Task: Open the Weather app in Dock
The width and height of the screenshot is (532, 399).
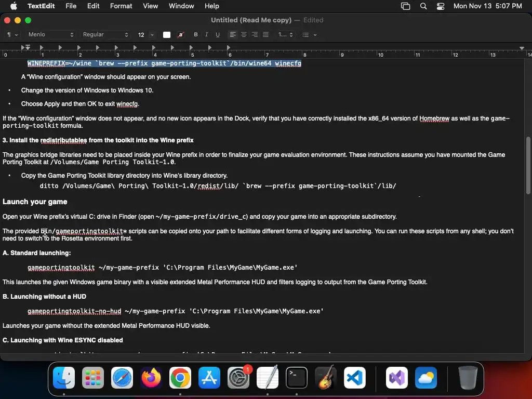Action: click(x=426, y=378)
